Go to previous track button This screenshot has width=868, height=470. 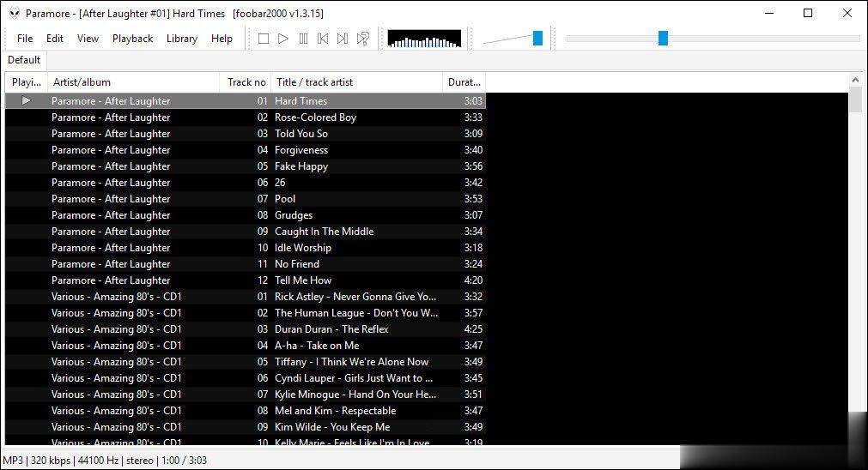[323, 39]
